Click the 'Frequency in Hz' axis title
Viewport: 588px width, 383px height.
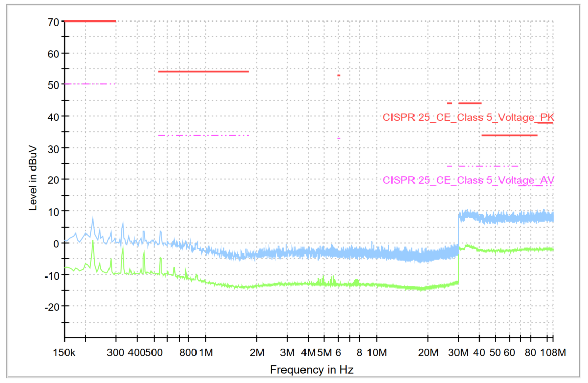tap(311, 369)
